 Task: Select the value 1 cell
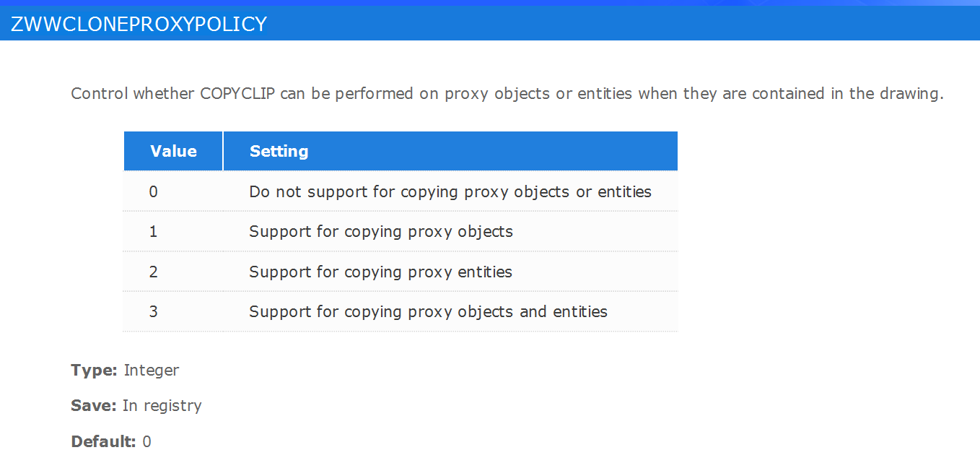pyautogui.click(x=153, y=231)
